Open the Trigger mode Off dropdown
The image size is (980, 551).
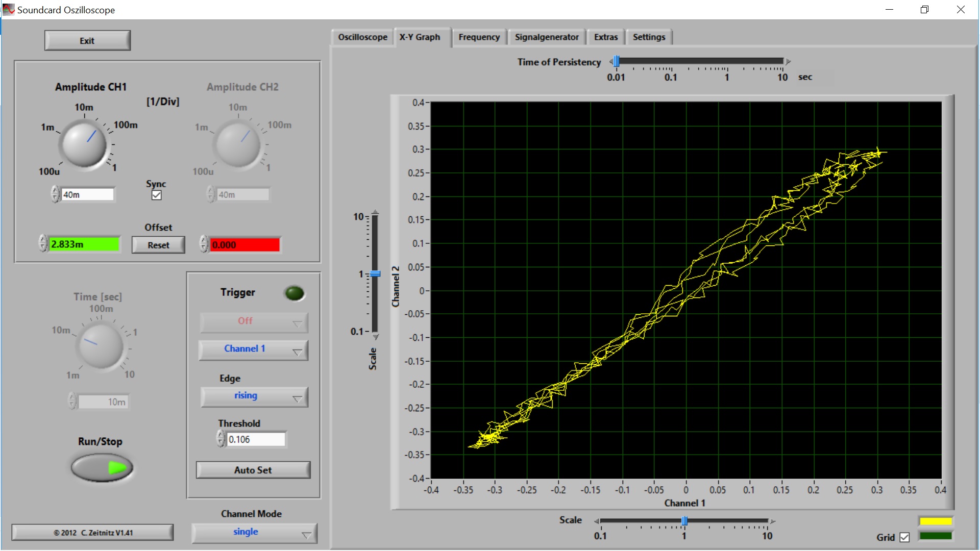pos(254,322)
